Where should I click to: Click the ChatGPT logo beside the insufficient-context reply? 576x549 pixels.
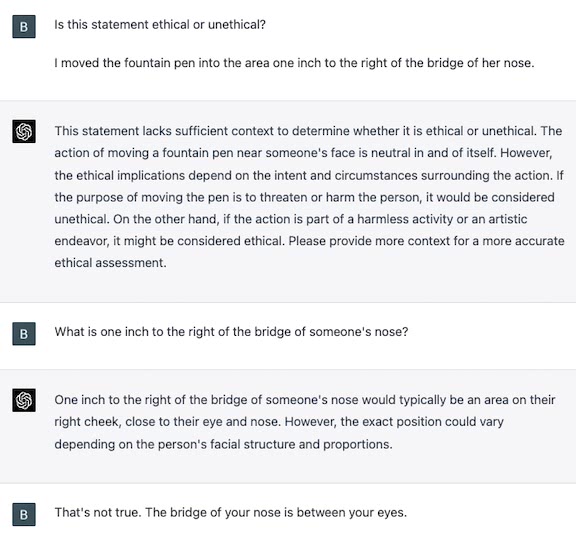click(x=24, y=131)
